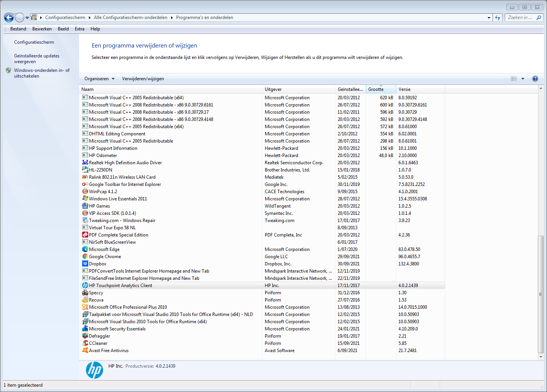Open the help question mark icon

[x=535, y=79]
